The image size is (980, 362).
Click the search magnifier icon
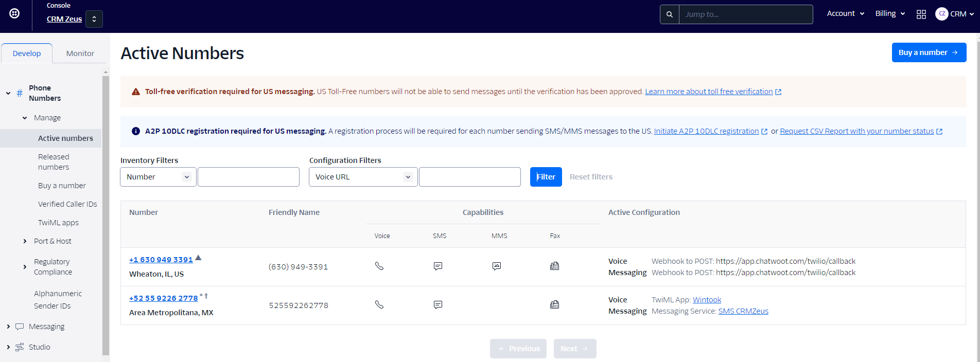pos(669,14)
